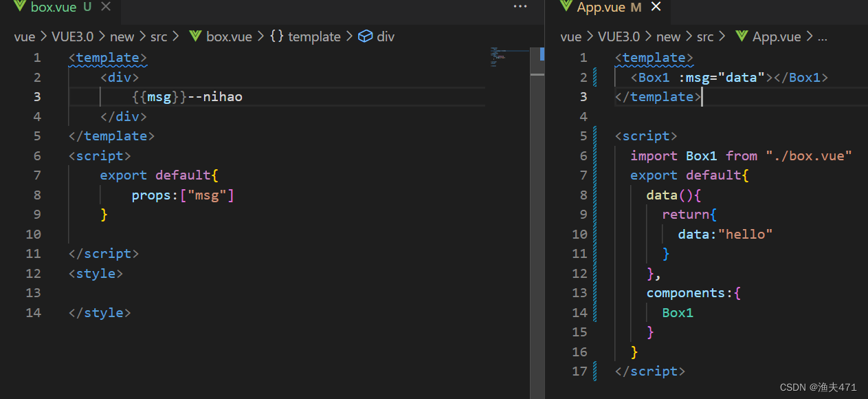
Task: Click the Vue icon on the App.vue tab
Action: [x=566, y=8]
